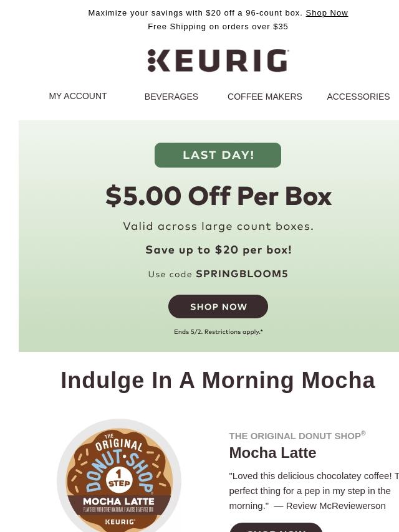The width and height of the screenshot is (399, 532).
Task: Click the Free Shipping on orders over $35 text
Action: (x=218, y=26)
